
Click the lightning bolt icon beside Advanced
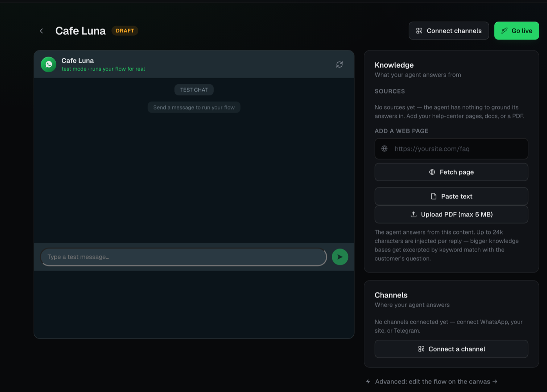tap(368, 381)
